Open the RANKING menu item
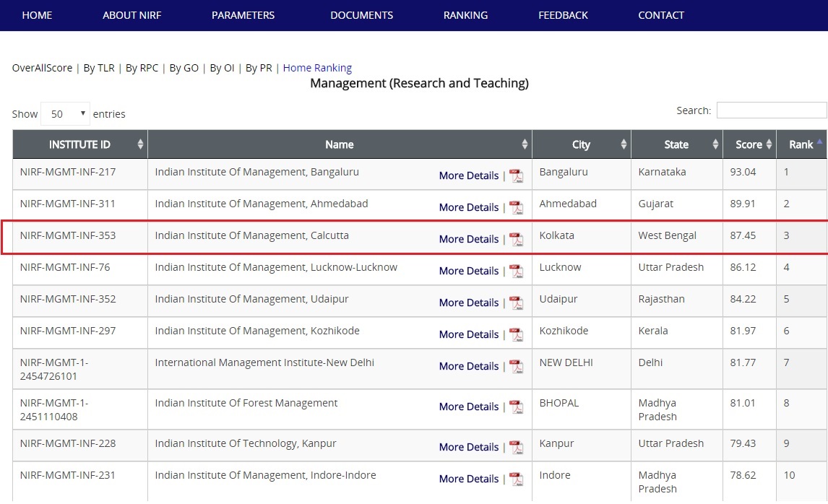The height and width of the screenshot is (504, 828). pos(465,15)
